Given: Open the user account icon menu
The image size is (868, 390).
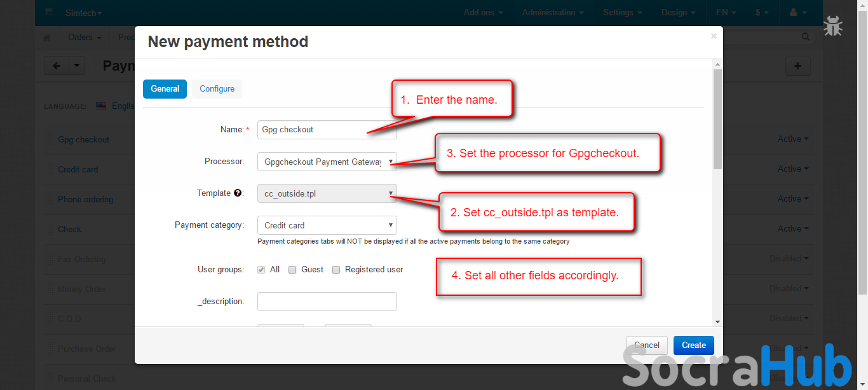Looking at the screenshot, I should point(797,12).
